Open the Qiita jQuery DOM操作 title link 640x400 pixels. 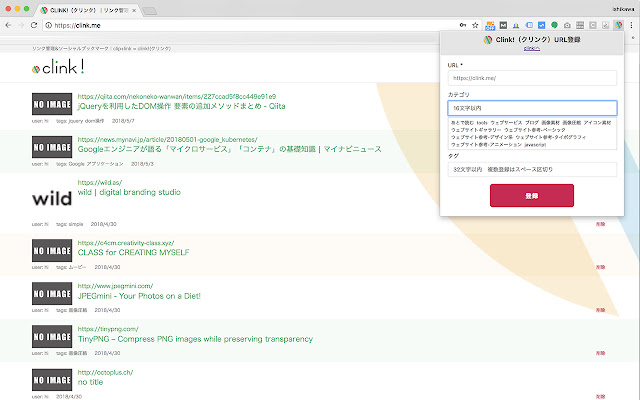click(x=182, y=106)
